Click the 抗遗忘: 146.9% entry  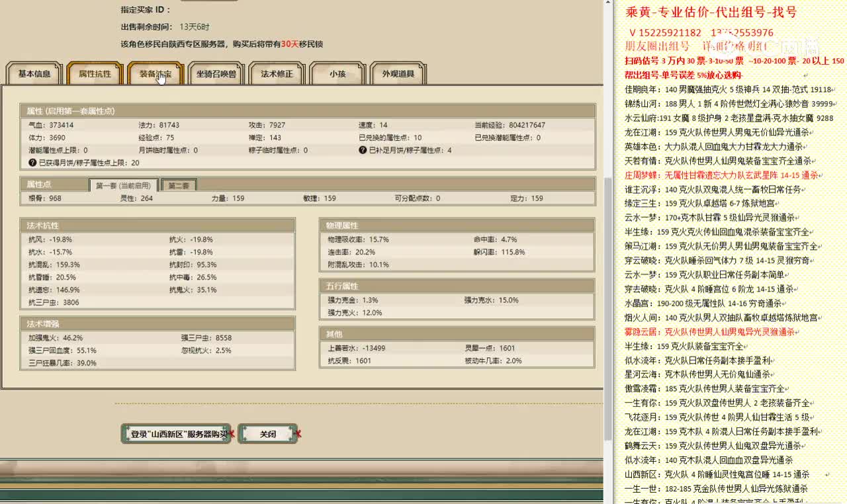click(54, 290)
